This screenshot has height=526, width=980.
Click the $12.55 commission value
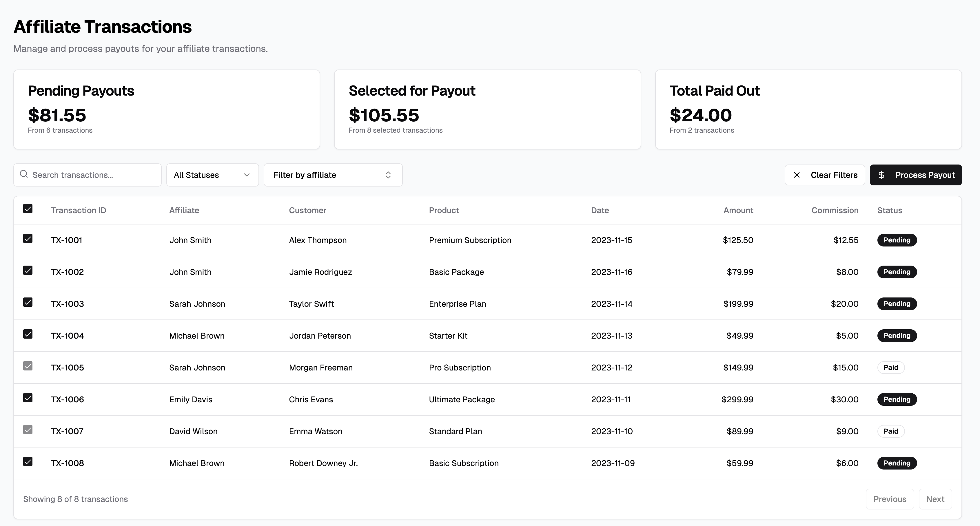[x=846, y=240]
